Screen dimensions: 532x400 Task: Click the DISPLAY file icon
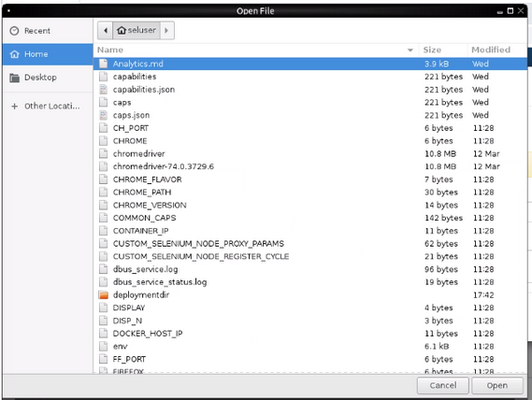tap(104, 307)
